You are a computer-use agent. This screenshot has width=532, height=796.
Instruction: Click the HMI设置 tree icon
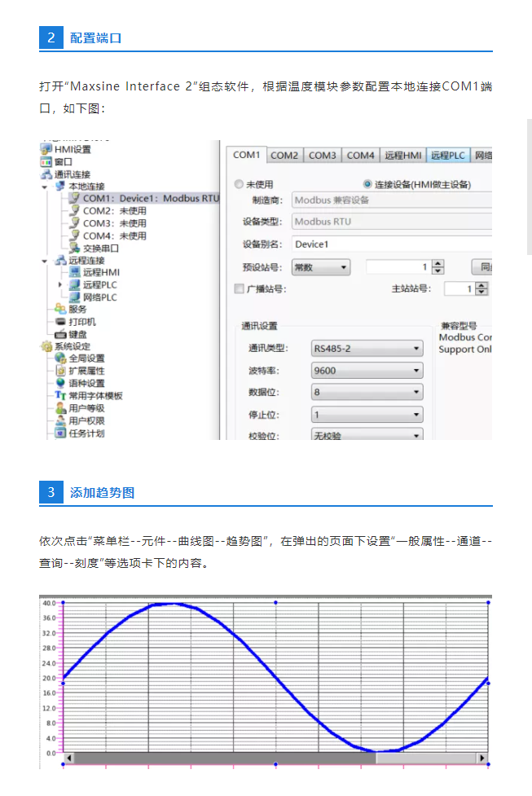coord(46,149)
